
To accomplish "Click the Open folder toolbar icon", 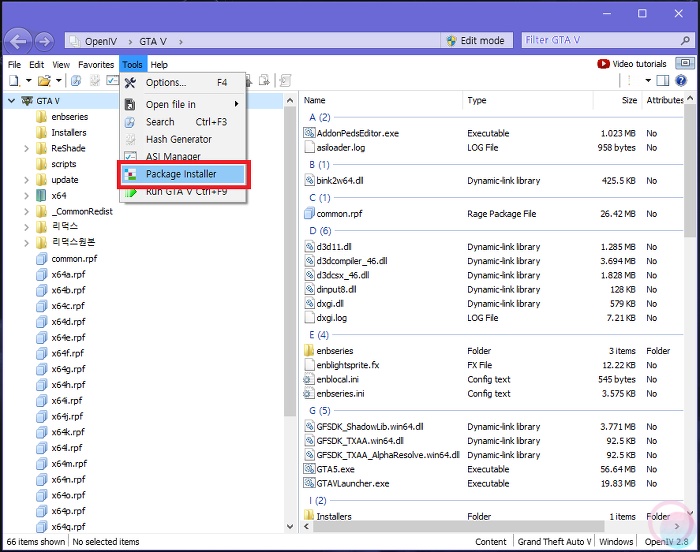I will [x=44, y=81].
